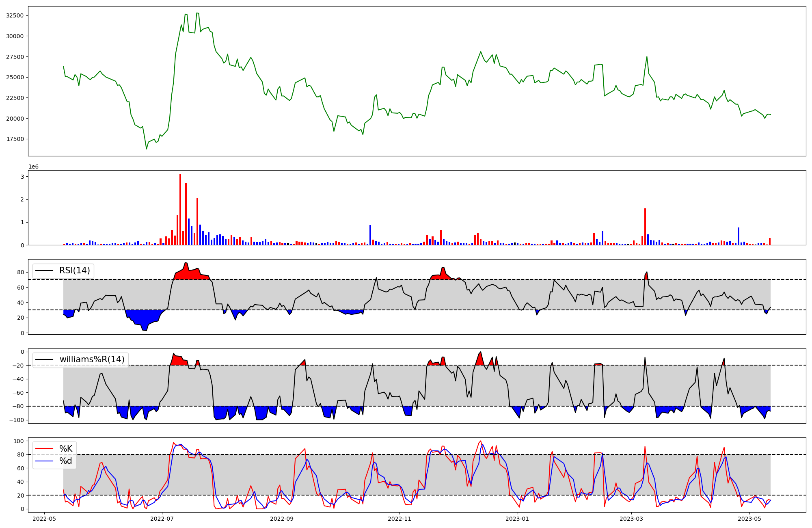Screen dimensions: 812x528
Task: Click the 32500 price axis tick label
Action: click(x=15, y=15)
